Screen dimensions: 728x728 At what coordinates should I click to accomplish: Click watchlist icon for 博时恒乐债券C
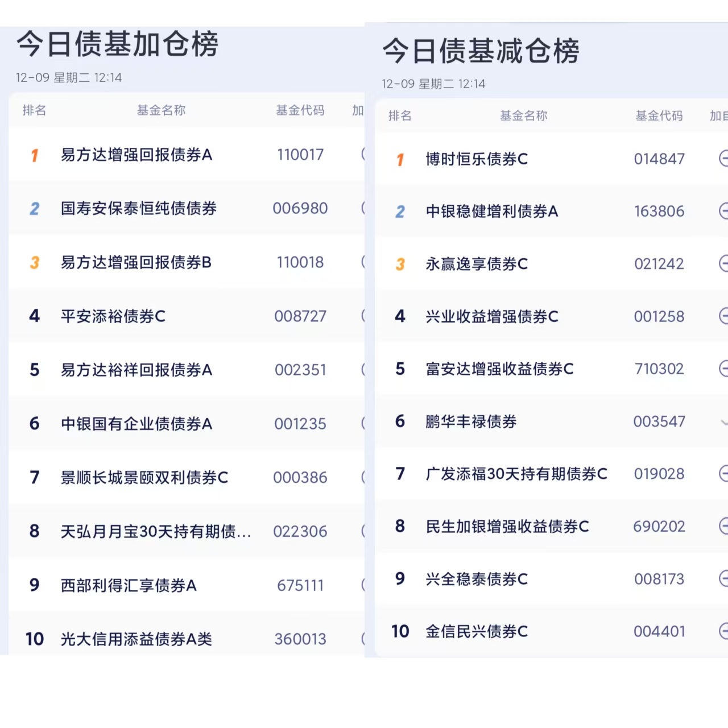[723, 159]
